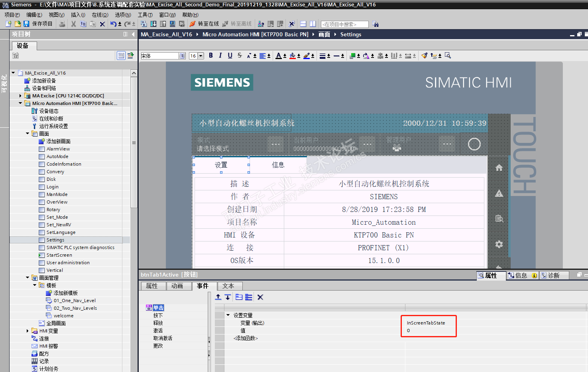
Task: Click the download to device icon
Action: [x=153, y=24]
